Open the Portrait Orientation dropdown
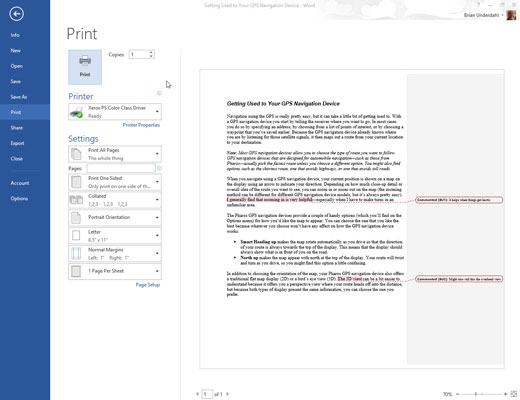Image resolution: width=520 pixels, height=400 pixels. [115, 218]
